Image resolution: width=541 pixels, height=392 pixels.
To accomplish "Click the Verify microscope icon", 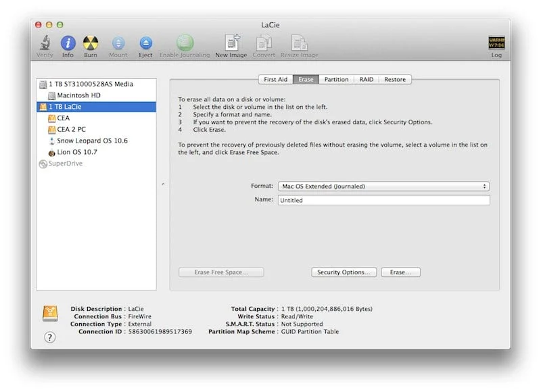I will coord(45,43).
